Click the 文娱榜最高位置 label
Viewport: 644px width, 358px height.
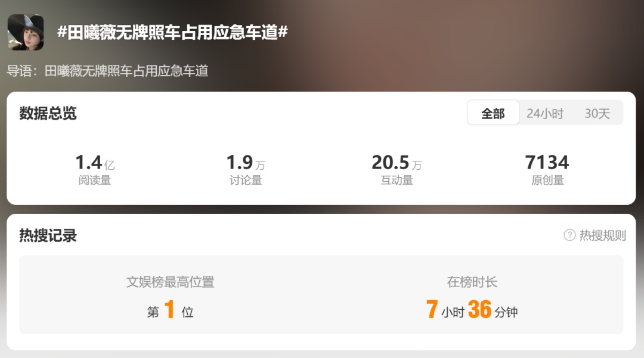tap(170, 282)
